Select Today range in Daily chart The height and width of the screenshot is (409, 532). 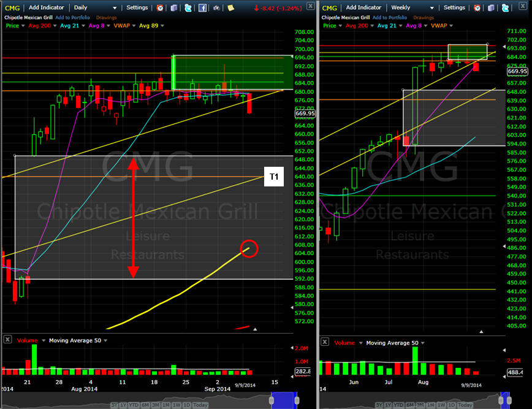click(x=200, y=405)
